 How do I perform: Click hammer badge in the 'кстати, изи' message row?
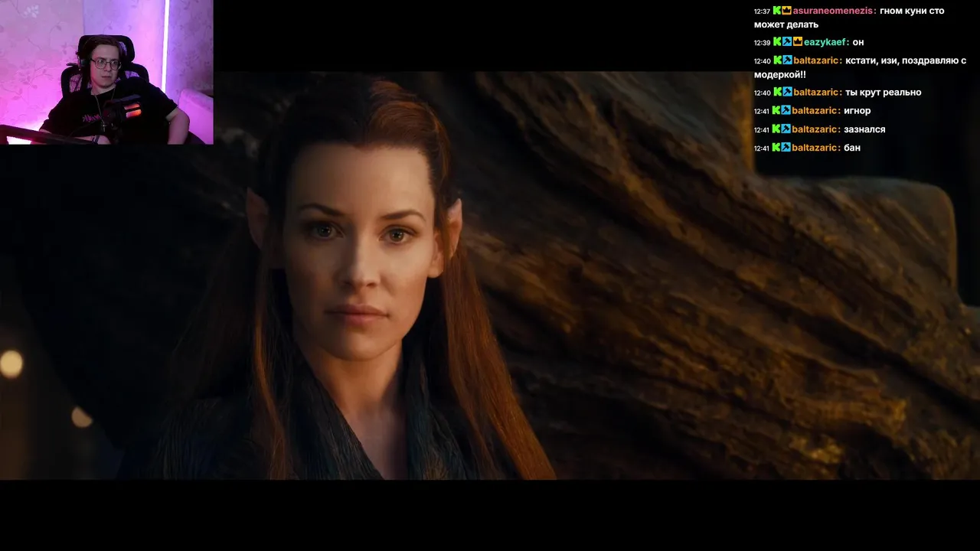click(787, 60)
